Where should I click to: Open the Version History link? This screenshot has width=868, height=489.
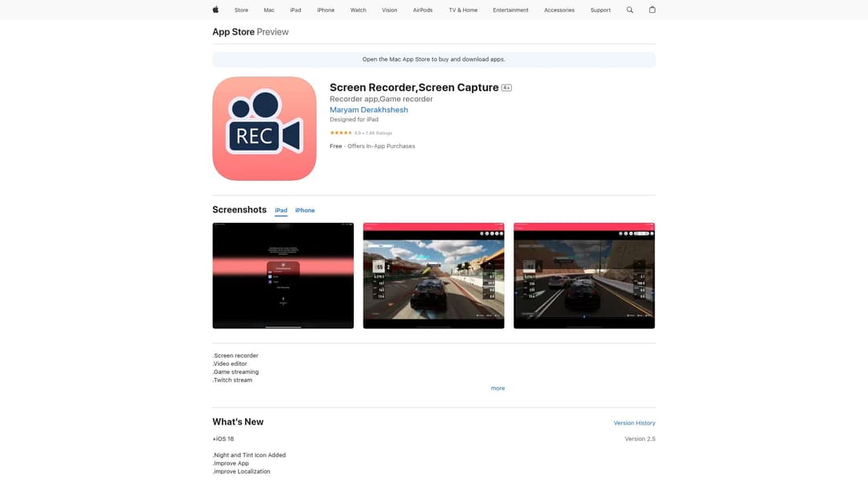(634, 422)
